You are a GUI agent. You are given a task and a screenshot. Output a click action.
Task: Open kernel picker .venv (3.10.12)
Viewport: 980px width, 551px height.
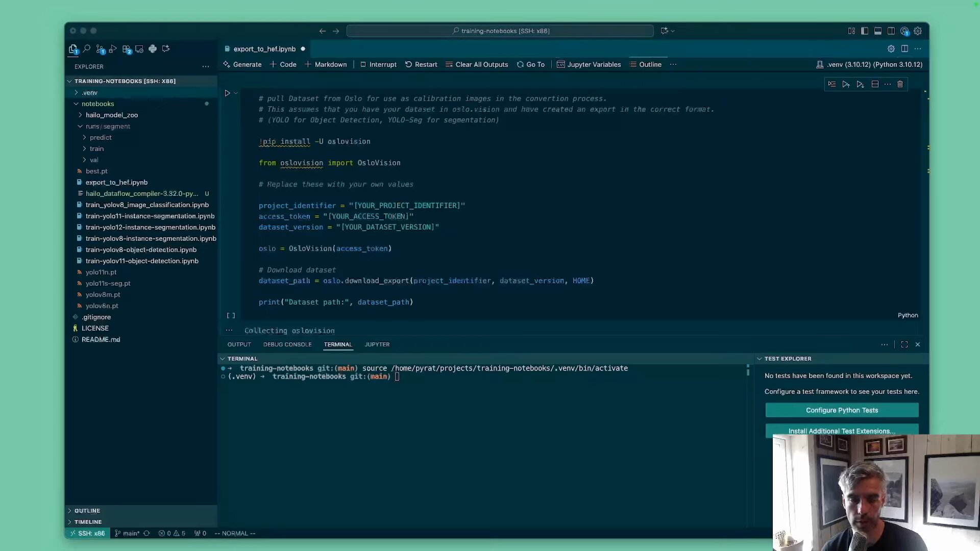869,65
